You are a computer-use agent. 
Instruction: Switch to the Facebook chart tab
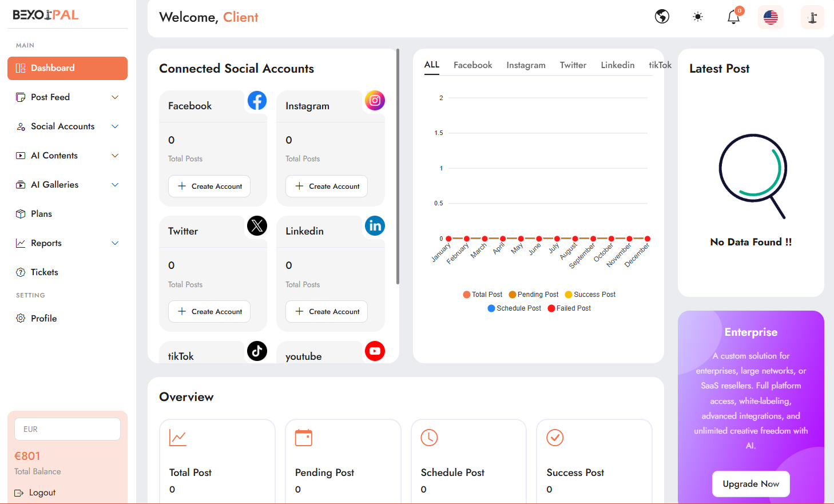coord(472,65)
